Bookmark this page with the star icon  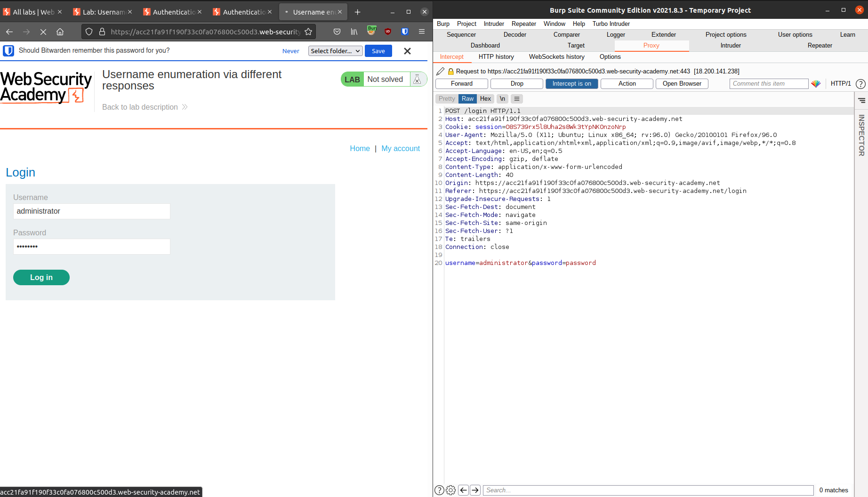(x=308, y=32)
